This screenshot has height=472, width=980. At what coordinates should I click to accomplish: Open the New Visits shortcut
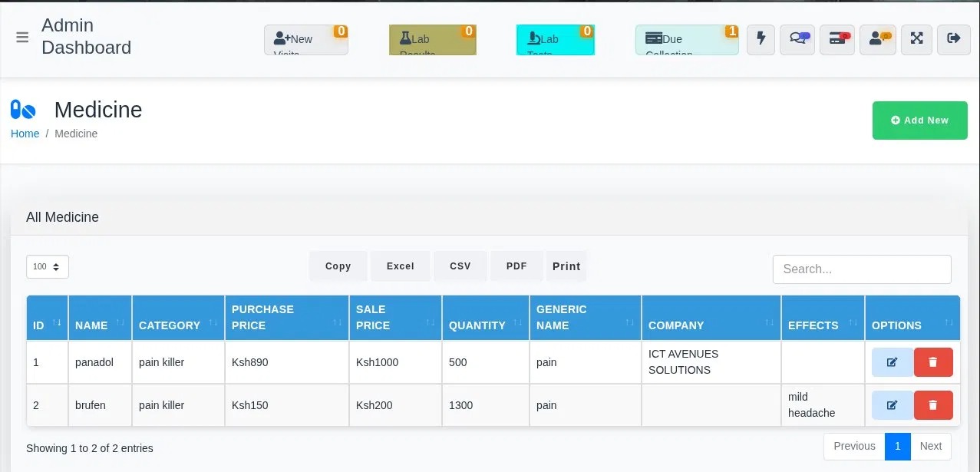coord(306,40)
